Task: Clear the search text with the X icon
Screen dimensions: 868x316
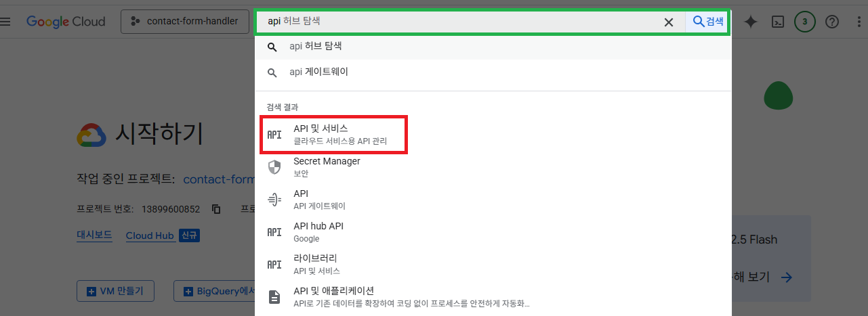Action: [x=669, y=22]
